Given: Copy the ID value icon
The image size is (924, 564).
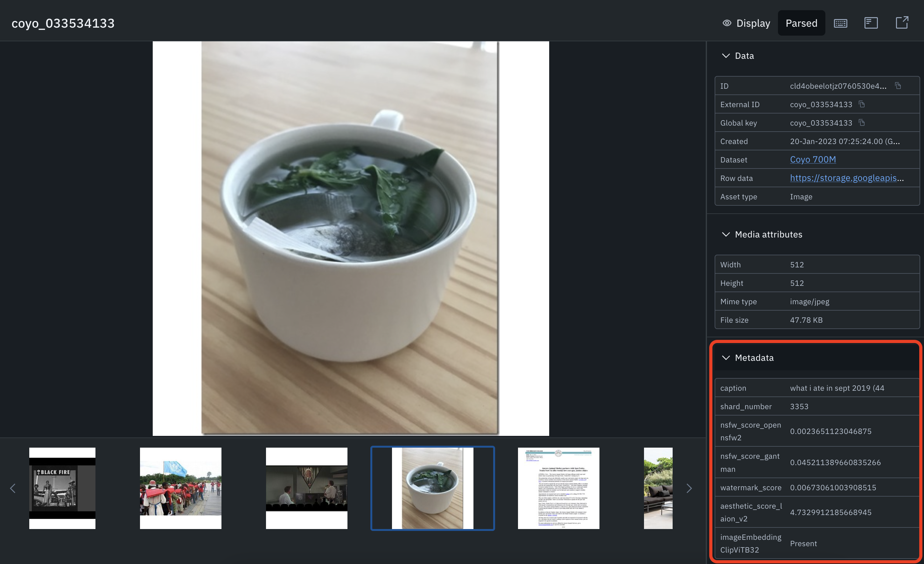Looking at the screenshot, I should (x=898, y=86).
